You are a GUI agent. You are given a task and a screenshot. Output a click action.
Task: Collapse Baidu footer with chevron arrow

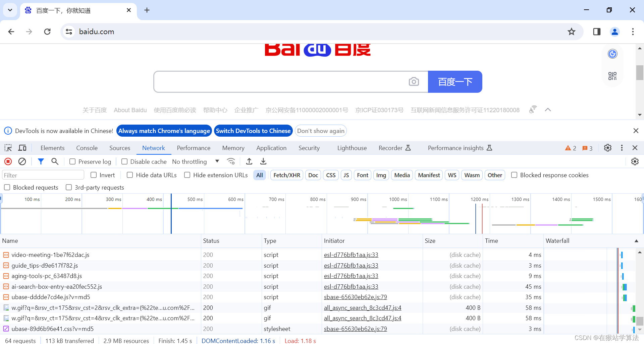click(548, 110)
